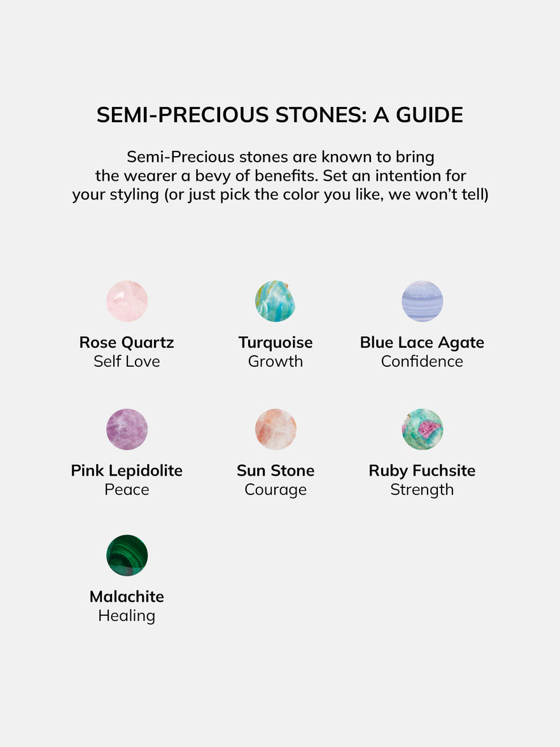560x747 pixels.
Task: Click the Rose Quartz stone icon
Action: (x=127, y=301)
